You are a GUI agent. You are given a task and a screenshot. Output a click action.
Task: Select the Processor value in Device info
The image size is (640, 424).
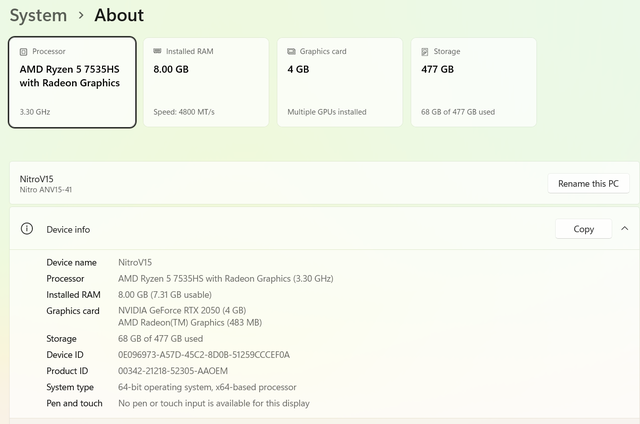(x=226, y=279)
